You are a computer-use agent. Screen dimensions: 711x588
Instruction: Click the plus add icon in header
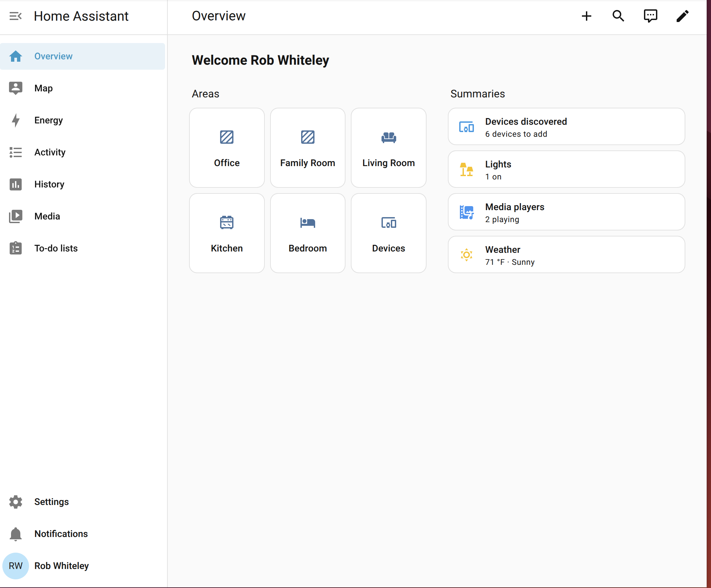(x=586, y=16)
